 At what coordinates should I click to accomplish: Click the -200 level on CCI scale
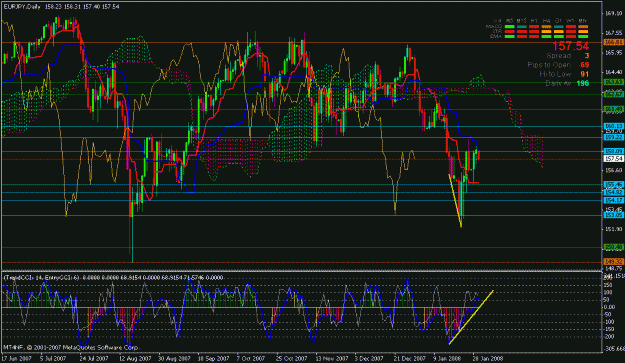click(x=609, y=337)
